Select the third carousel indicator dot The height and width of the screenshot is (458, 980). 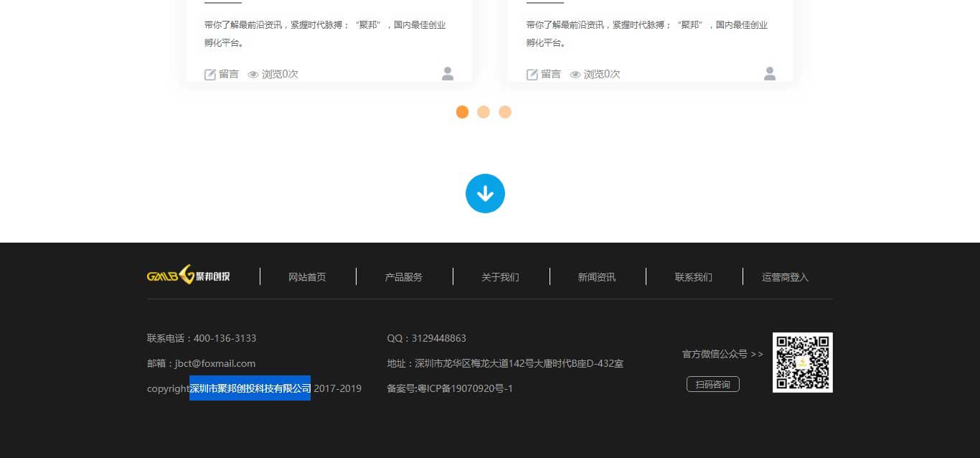[505, 112]
